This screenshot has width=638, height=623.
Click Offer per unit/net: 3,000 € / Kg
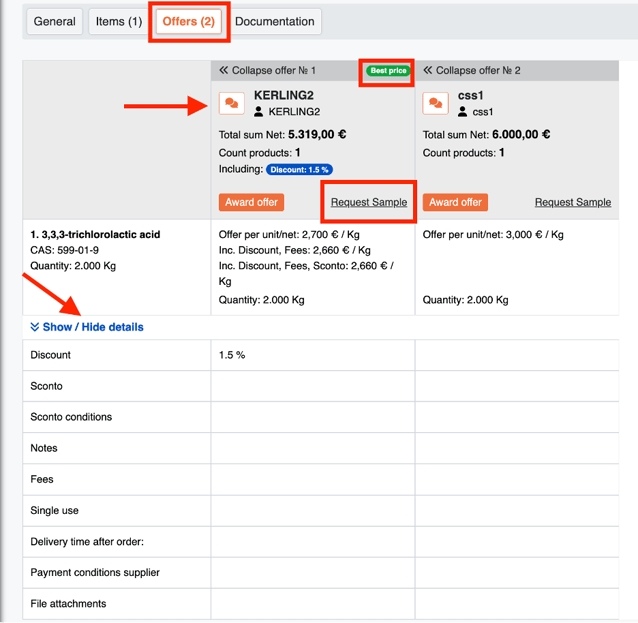click(x=493, y=234)
